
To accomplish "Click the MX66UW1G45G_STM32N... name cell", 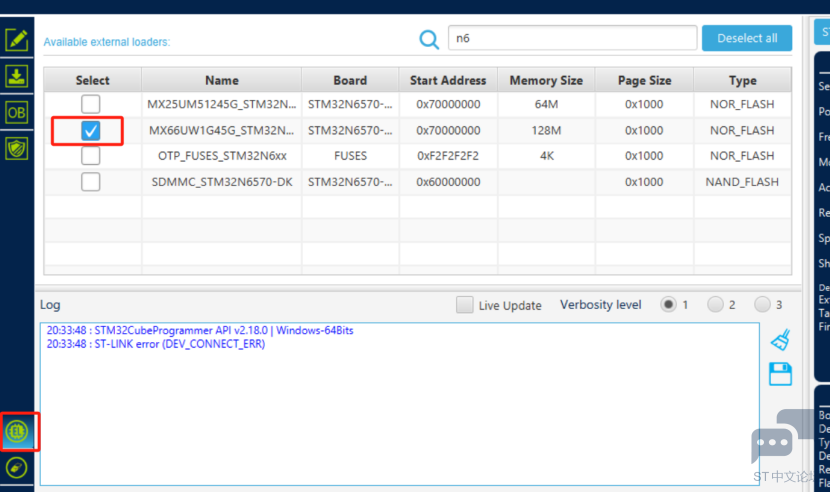I will click(222, 130).
